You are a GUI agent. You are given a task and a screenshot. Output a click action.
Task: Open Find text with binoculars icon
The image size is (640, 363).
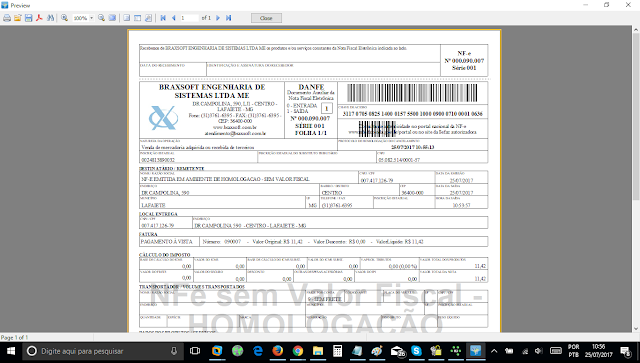pos(50,18)
